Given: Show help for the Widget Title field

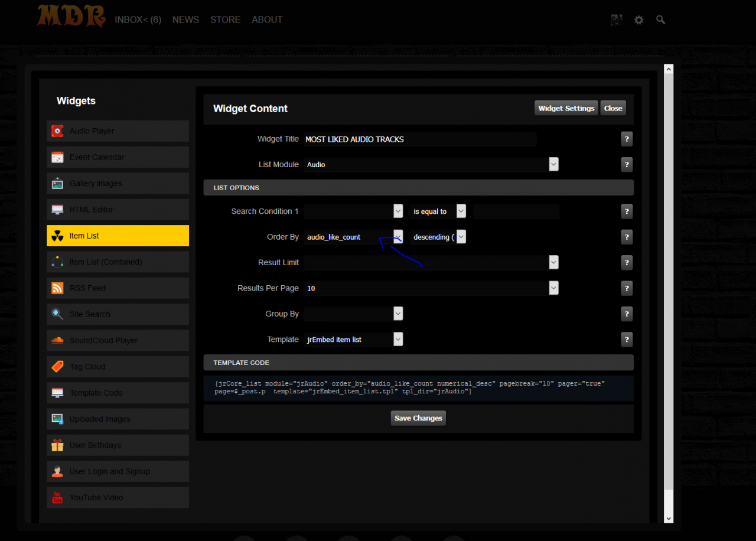Looking at the screenshot, I should pyautogui.click(x=627, y=139).
